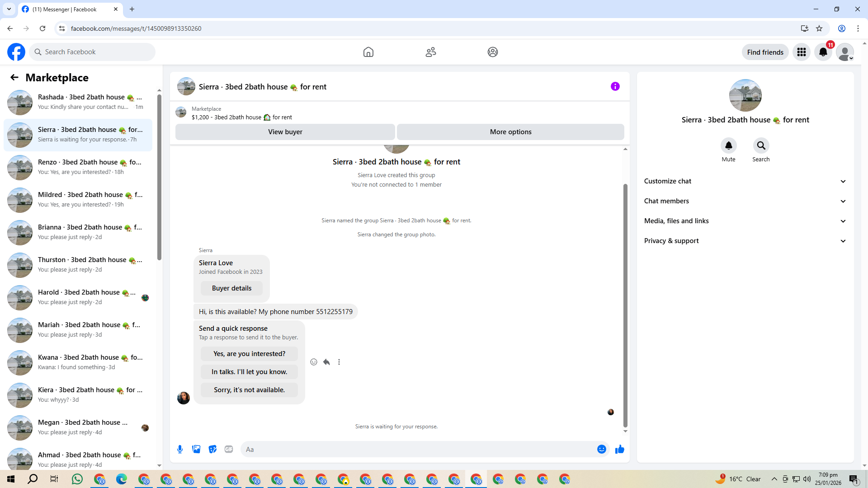
Task: Open the Facebook menu grid icon
Action: pyautogui.click(x=802, y=52)
